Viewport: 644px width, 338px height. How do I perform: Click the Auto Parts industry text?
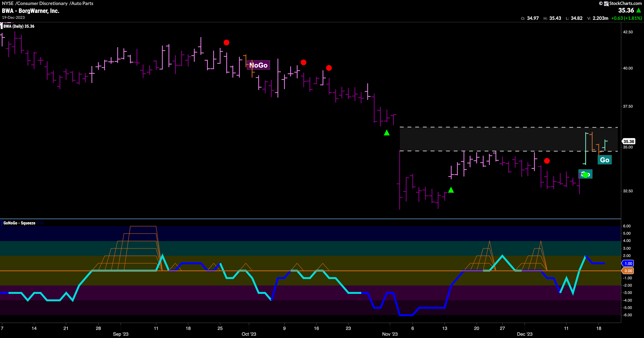(x=82, y=3)
